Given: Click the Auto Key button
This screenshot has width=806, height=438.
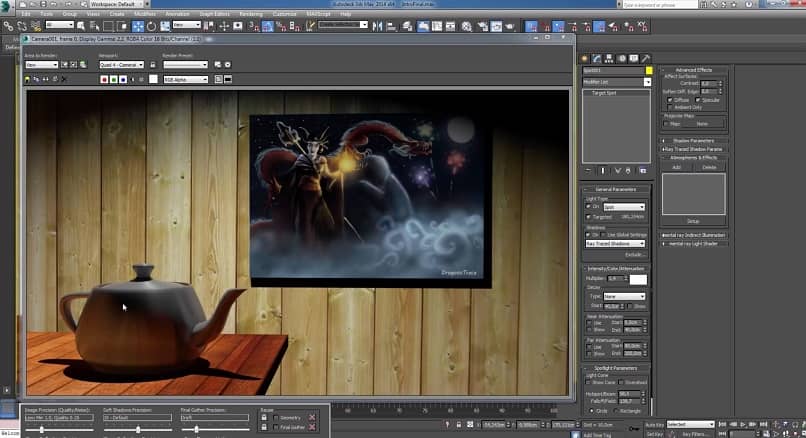Looking at the screenshot, I should 654,425.
